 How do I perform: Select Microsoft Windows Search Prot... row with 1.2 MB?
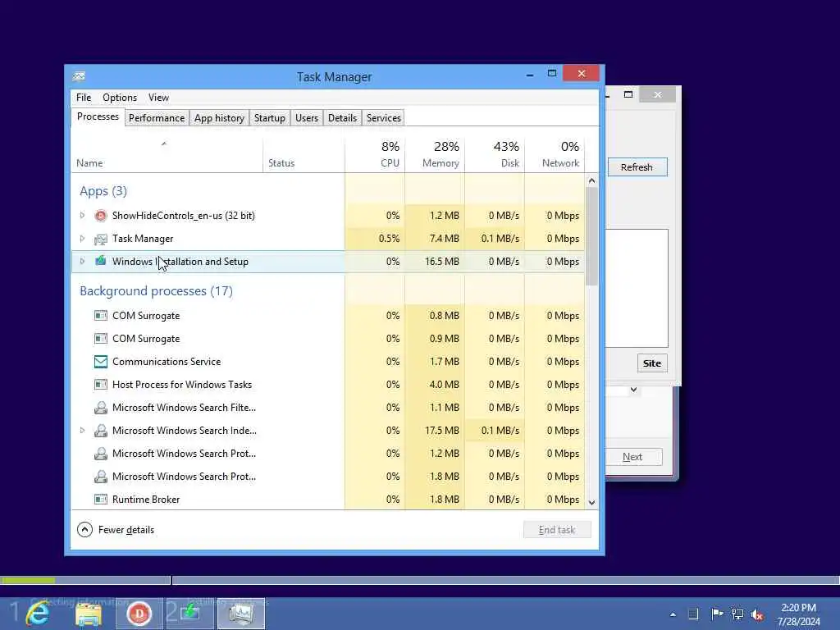pos(328,454)
